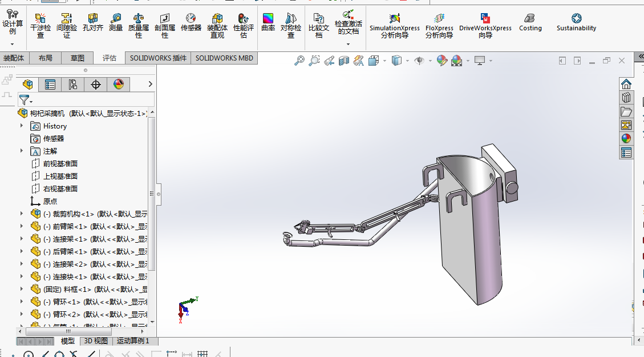
Task: Switch to FeatureManager design tree tab
Action: 27,85
